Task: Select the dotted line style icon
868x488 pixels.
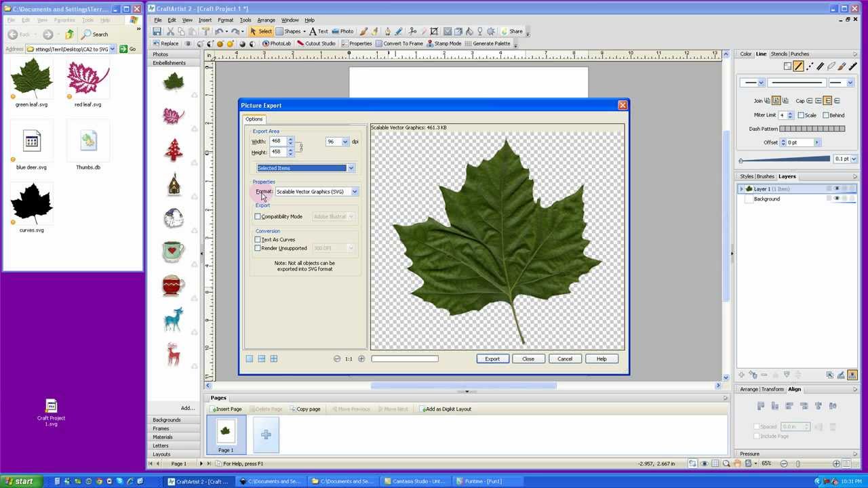Action: pyautogui.click(x=810, y=66)
